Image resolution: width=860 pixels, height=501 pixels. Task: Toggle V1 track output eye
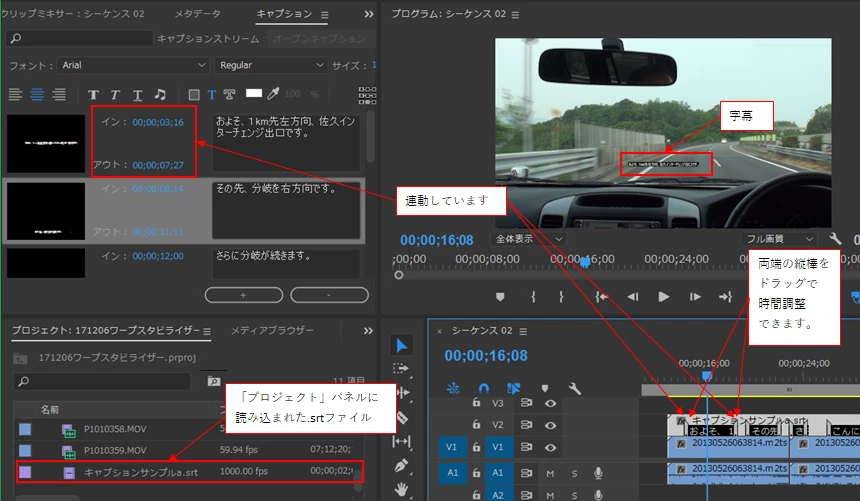click(x=550, y=447)
